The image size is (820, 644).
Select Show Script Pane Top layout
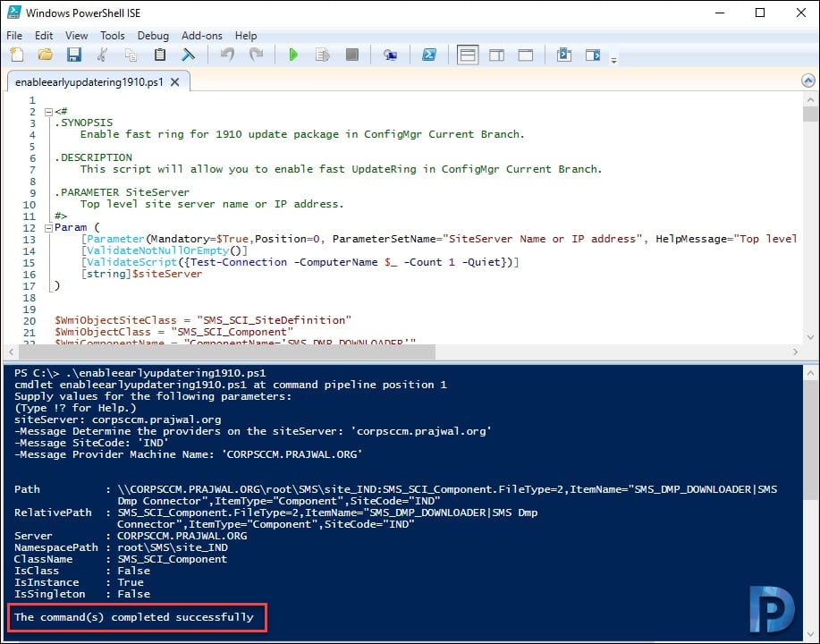[468, 55]
